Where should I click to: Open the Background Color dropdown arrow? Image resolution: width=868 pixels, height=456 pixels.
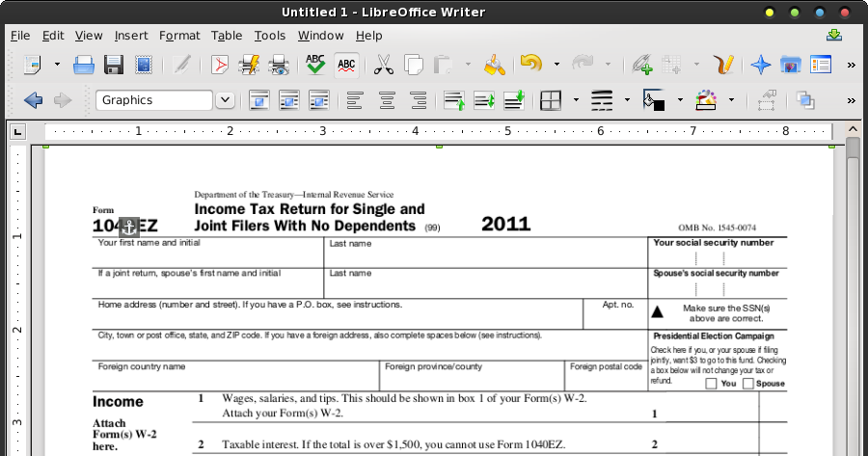[680, 100]
